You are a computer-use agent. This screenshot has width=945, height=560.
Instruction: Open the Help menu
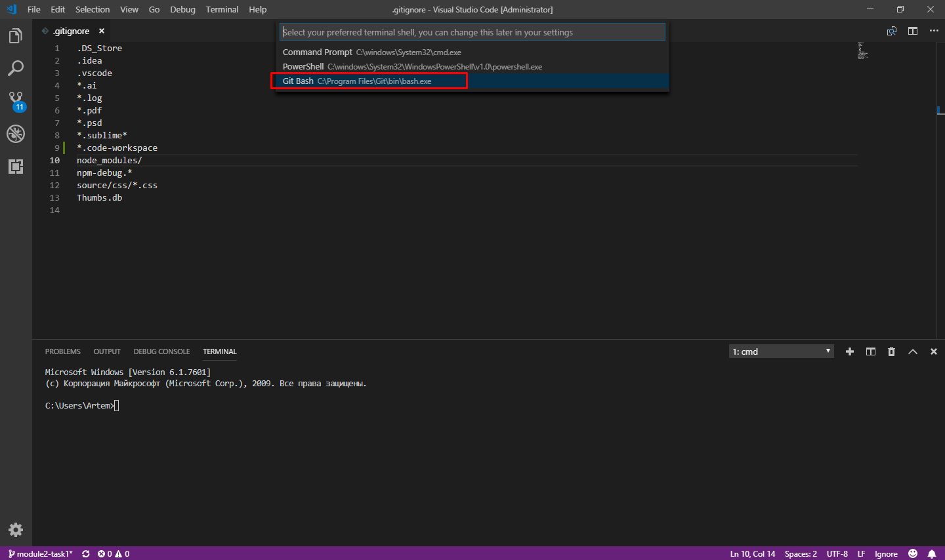(x=258, y=9)
